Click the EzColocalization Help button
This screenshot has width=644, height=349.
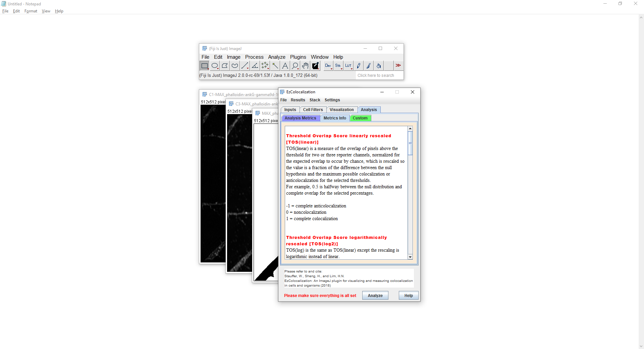click(x=409, y=296)
